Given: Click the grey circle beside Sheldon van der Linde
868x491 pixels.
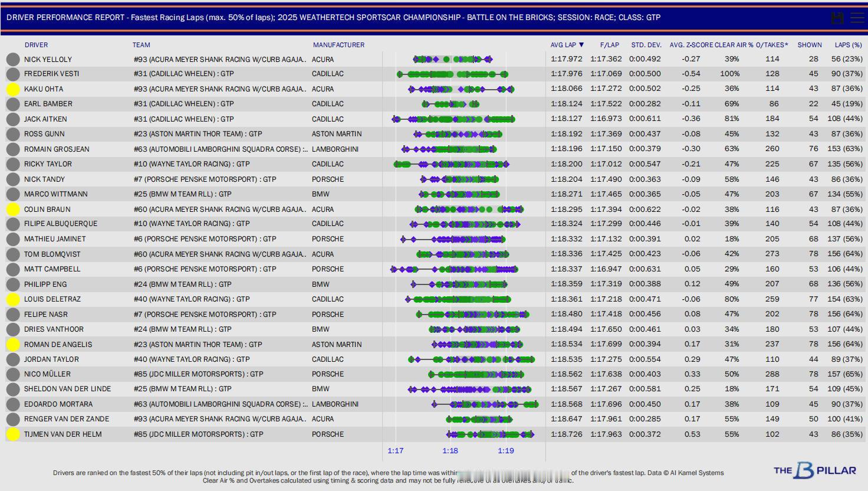Looking at the screenshot, I should [13, 389].
